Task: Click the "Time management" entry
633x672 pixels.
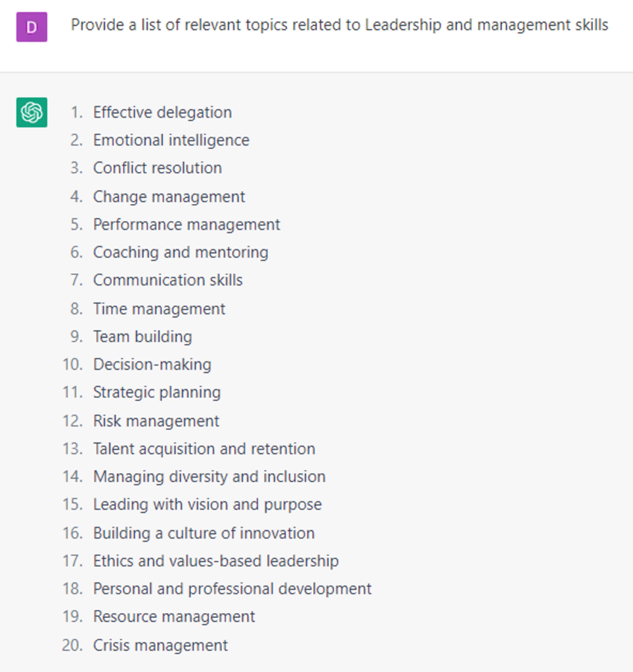Action: coord(159,308)
